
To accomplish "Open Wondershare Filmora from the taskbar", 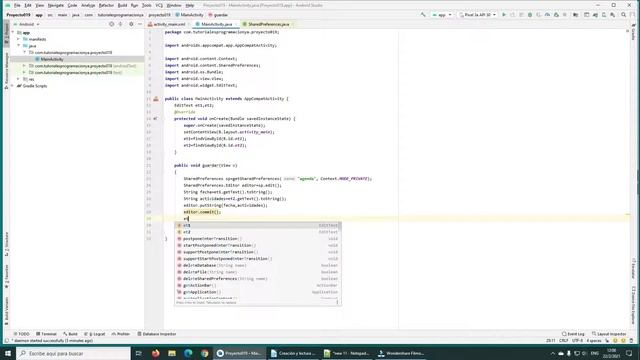I will 401,353.
